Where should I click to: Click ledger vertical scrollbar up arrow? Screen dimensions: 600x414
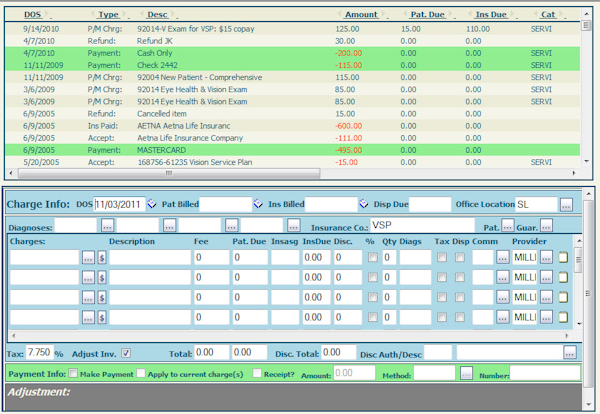click(x=587, y=14)
